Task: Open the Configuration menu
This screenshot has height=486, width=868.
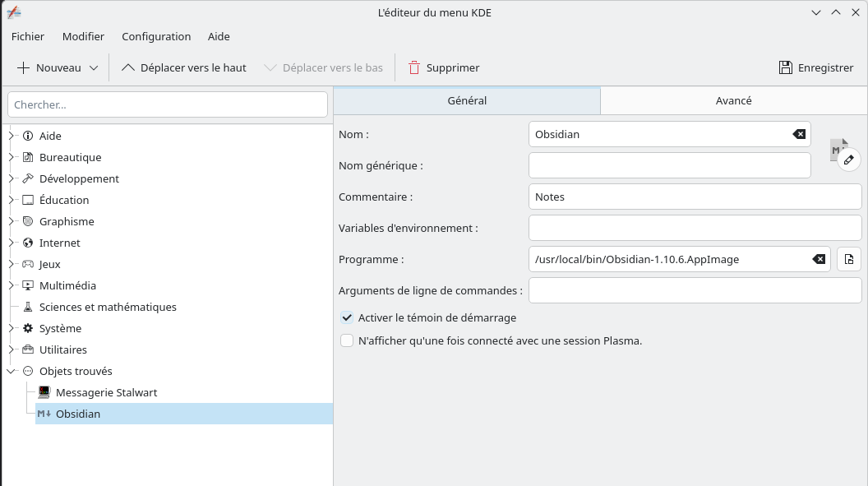Action: coord(156,36)
